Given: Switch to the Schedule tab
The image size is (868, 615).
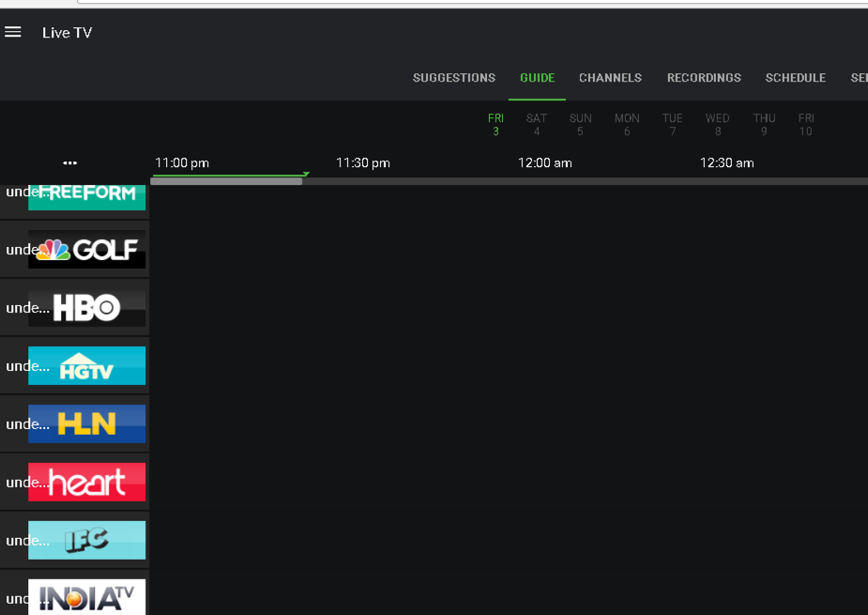Looking at the screenshot, I should tap(796, 78).
